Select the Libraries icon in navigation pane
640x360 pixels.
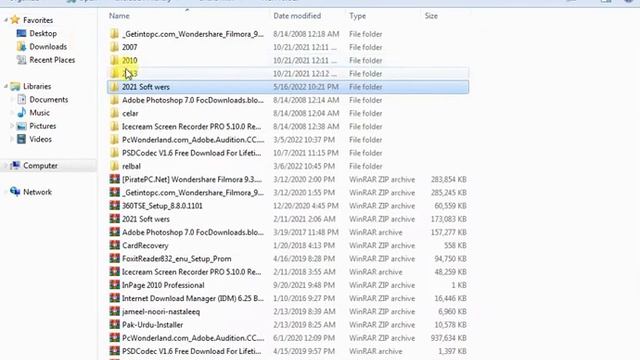(15, 86)
